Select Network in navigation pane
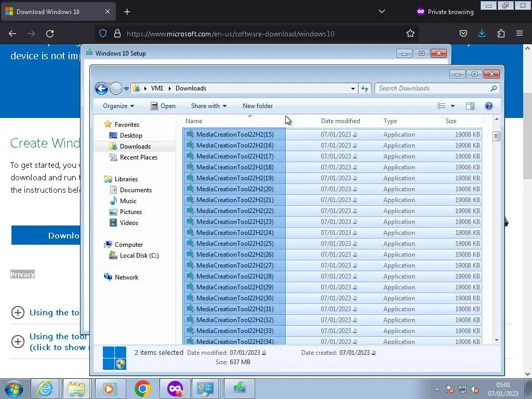 coord(126,277)
